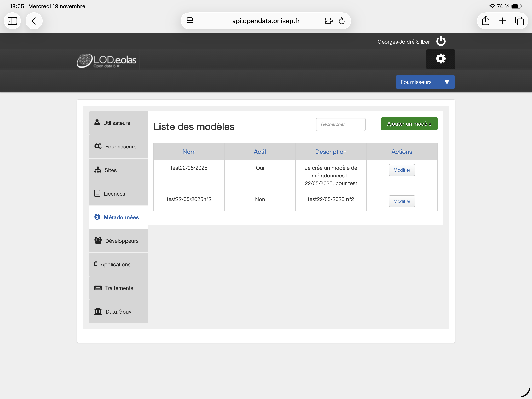Sort by the Nom column header
The height and width of the screenshot is (399, 532).
[x=189, y=152]
